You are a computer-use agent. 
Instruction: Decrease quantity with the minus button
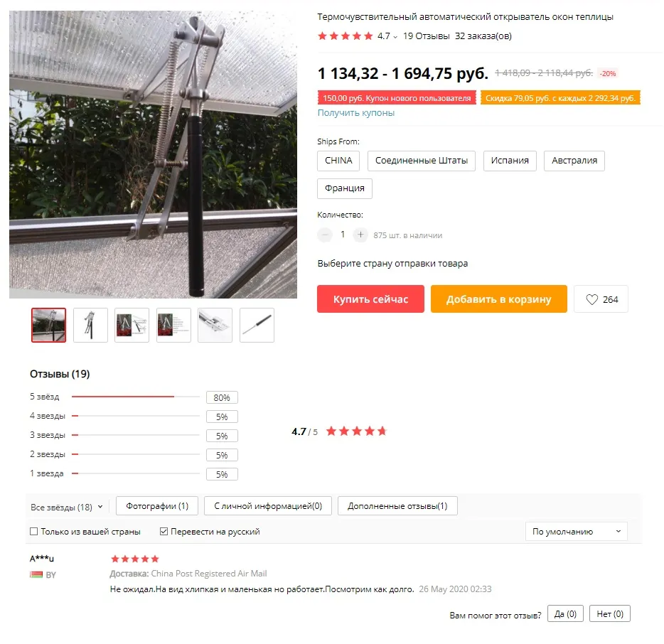click(325, 235)
